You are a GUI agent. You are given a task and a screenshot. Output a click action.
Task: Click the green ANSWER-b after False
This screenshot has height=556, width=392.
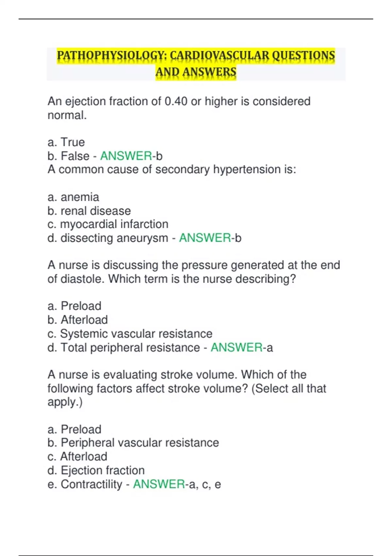(x=131, y=156)
